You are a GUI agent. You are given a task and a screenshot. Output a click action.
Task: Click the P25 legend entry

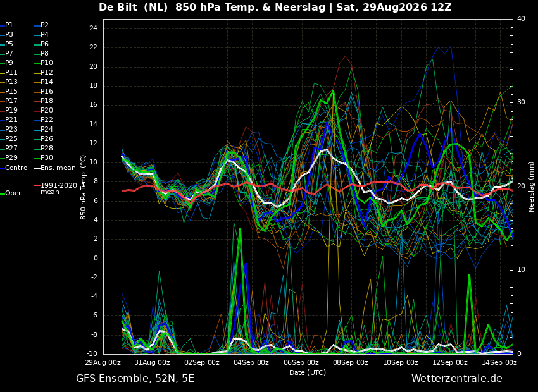click(9, 138)
